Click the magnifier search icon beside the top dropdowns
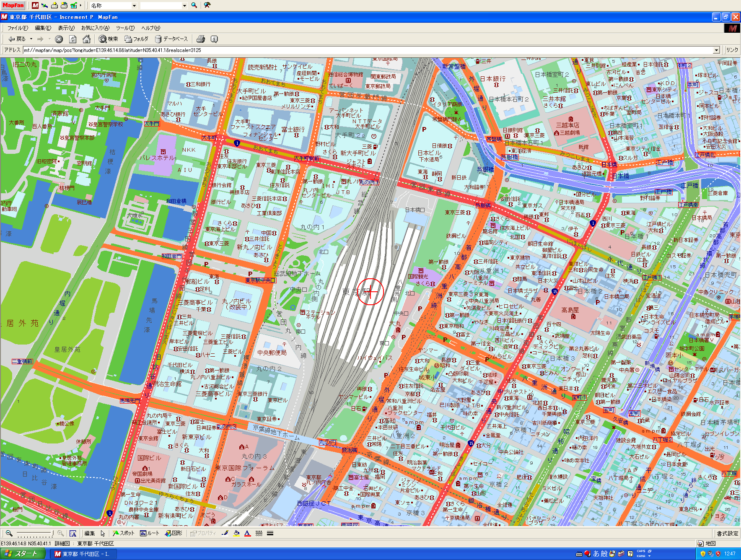The width and height of the screenshot is (741, 560). point(194,5)
